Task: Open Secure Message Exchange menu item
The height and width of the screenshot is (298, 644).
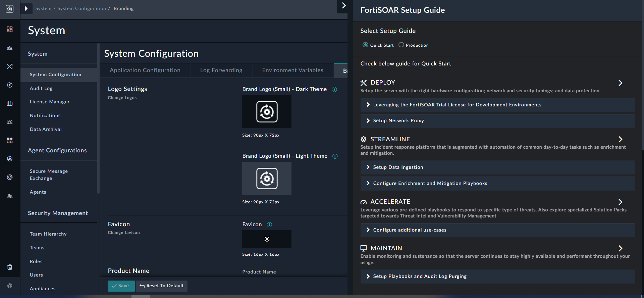Action: click(49, 175)
